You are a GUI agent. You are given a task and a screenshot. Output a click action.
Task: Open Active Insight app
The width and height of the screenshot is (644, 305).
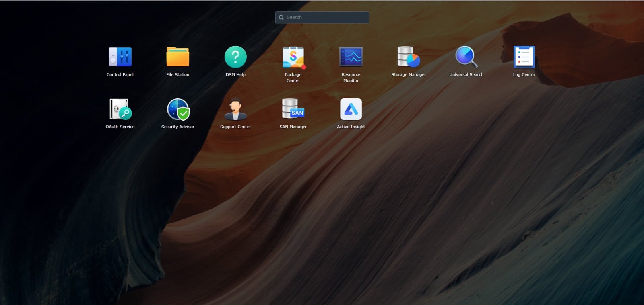tap(351, 109)
